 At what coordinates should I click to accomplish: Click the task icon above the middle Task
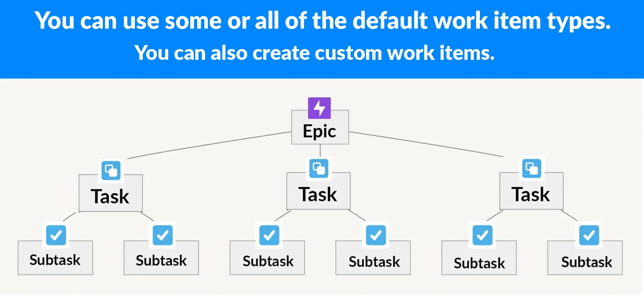(319, 168)
